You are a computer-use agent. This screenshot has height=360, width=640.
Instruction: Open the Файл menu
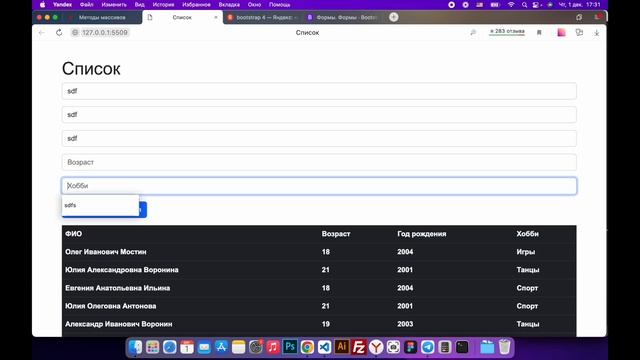point(87,5)
